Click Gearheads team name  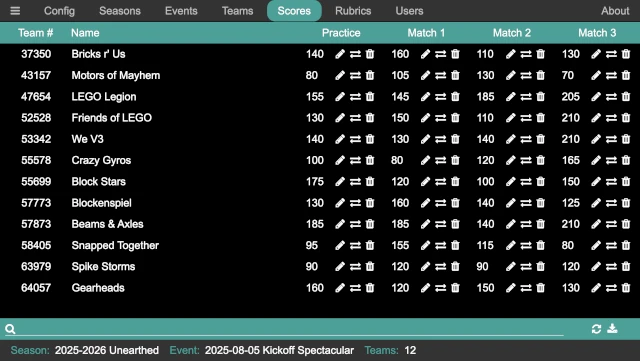coord(98,287)
